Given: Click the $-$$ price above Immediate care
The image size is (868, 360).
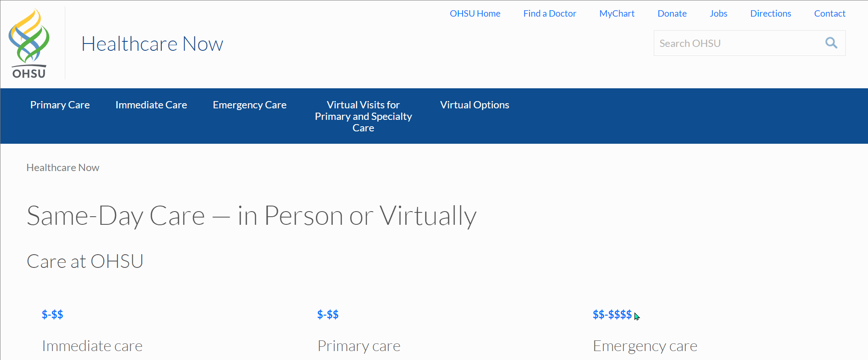Looking at the screenshot, I should pyautogui.click(x=52, y=315).
